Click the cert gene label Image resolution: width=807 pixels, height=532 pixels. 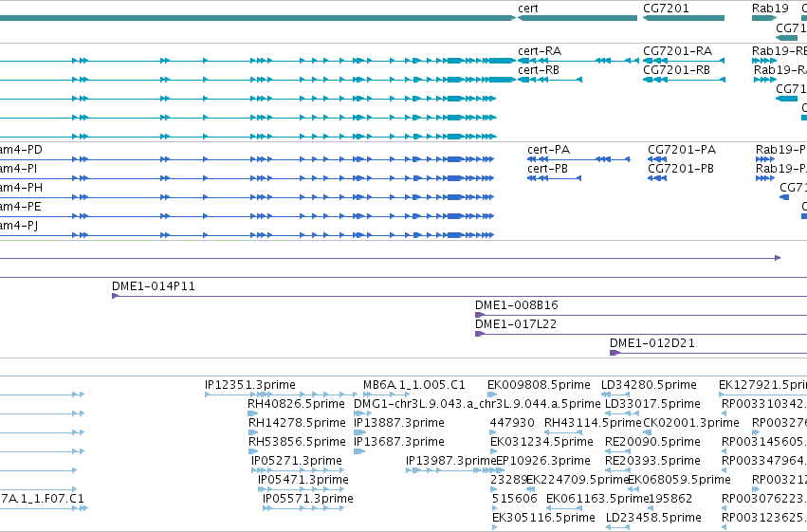[x=527, y=9]
